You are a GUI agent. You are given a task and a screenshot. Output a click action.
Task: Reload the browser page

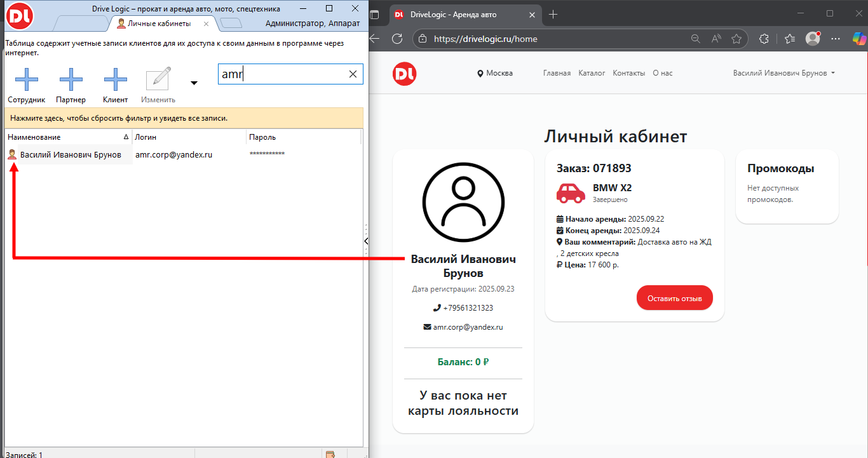[397, 39]
